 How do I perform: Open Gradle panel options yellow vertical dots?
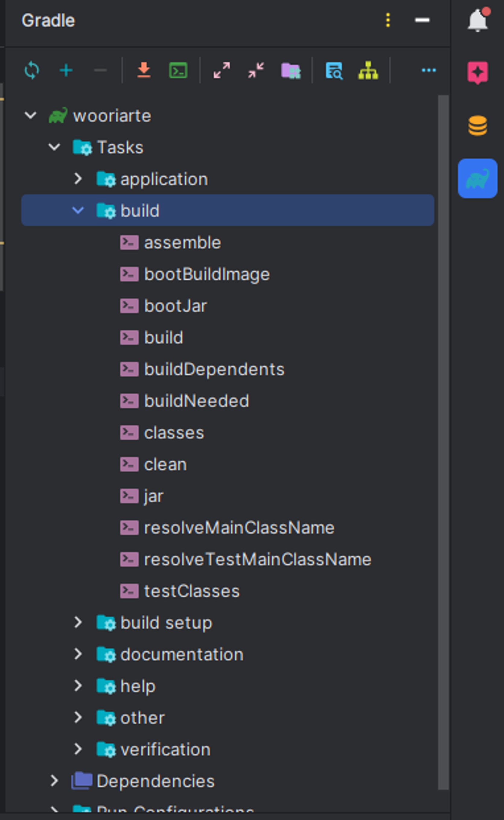pos(388,20)
